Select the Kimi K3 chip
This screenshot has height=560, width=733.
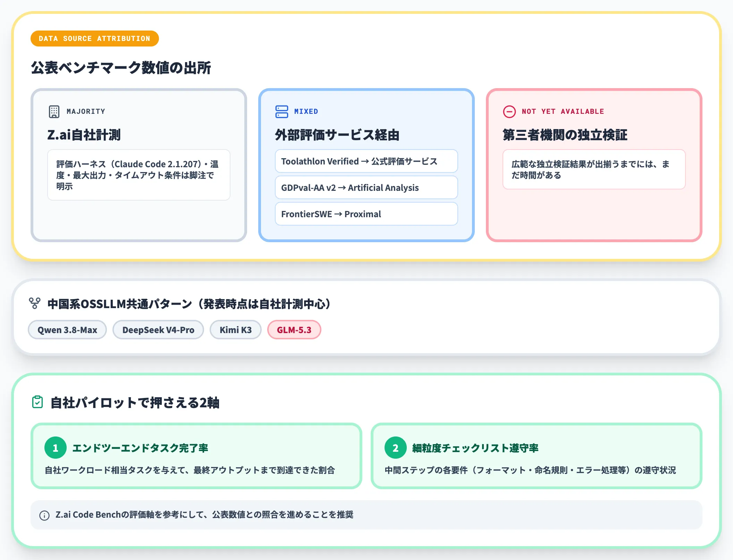(236, 330)
